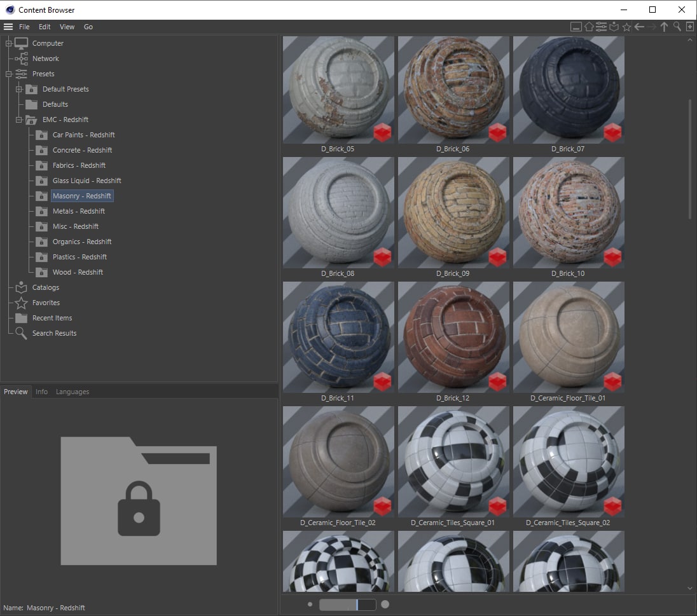Select the D_Brick_10 material thumbnail
The image size is (697, 616).
pyautogui.click(x=569, y=212)
